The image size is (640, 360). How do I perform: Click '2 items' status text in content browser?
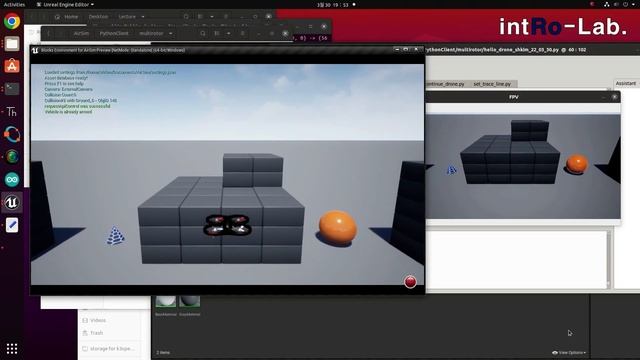point(163,353)
